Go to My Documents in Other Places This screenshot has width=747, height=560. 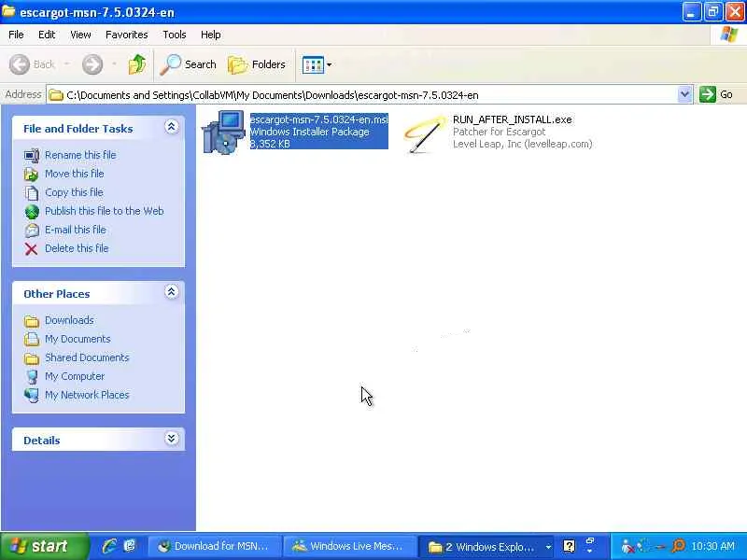pos(78,339)
